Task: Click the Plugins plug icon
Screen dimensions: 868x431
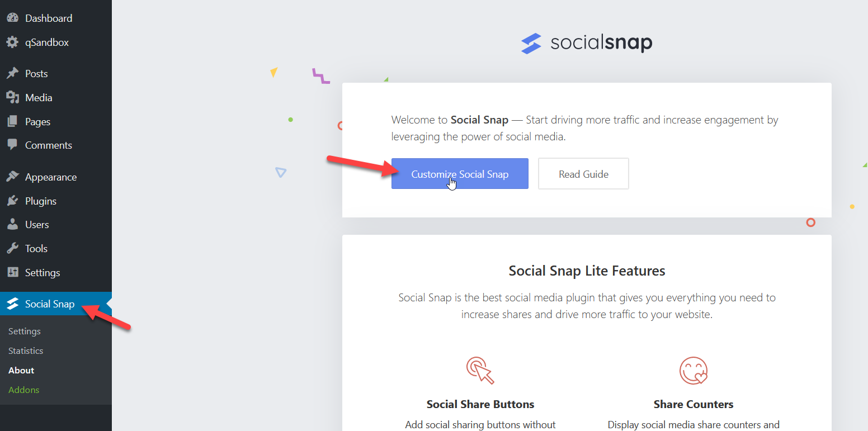Action: 12,201
